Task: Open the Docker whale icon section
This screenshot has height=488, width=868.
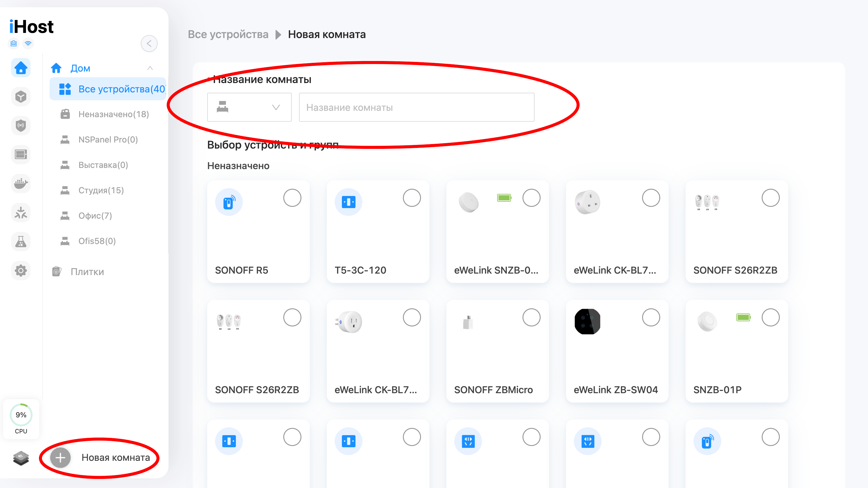Action: click(21, 184)
